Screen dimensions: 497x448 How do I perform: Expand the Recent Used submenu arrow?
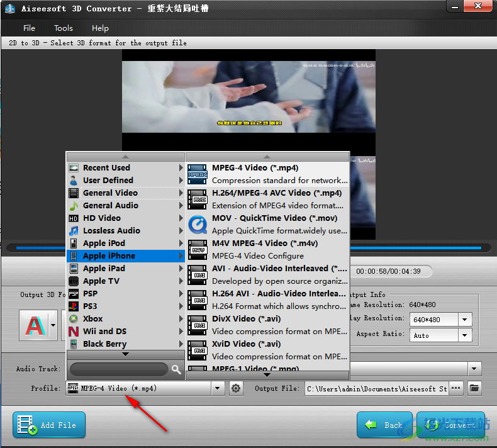point(181,168)
